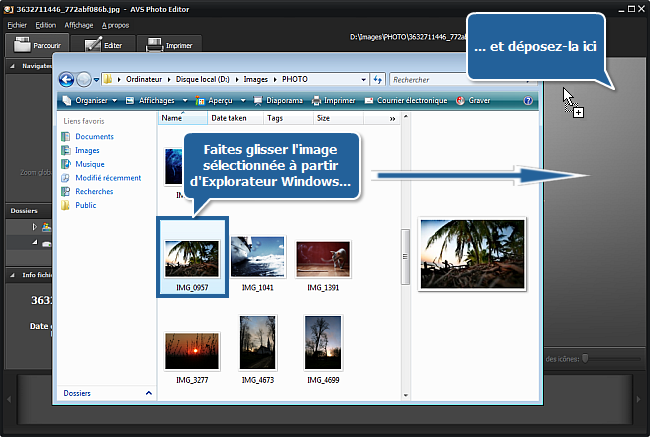
Task: Click Courrier électronique toolbar button
Action: [x=406, y=100]
